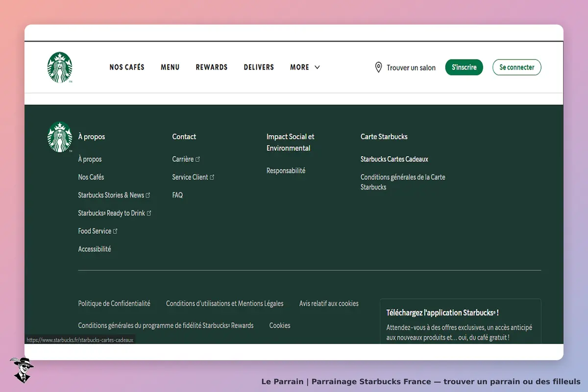The height and width of the screenshot is (392, 588).
Task: Open the NOS CAFÉS menu item
Action: (127, 67)
